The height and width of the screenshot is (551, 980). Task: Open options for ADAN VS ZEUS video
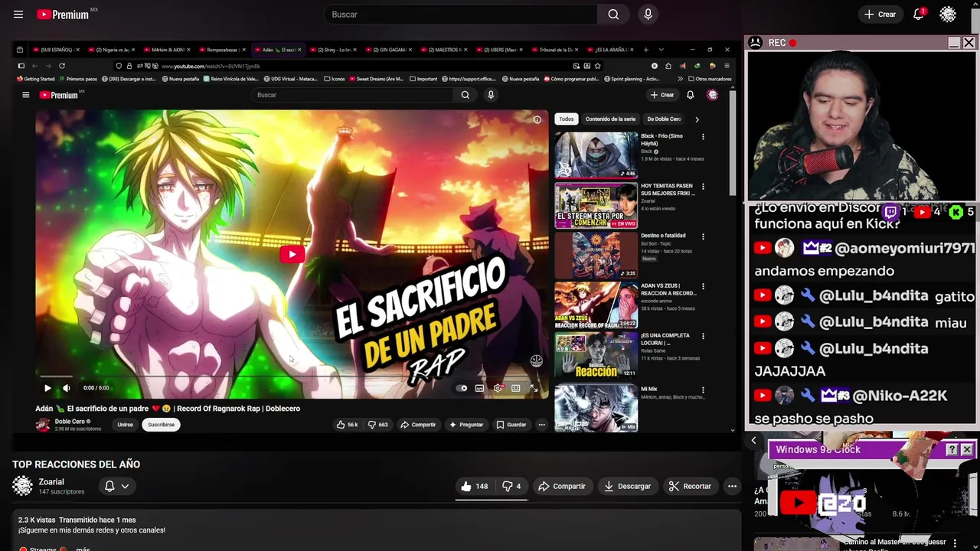(703, 286)
